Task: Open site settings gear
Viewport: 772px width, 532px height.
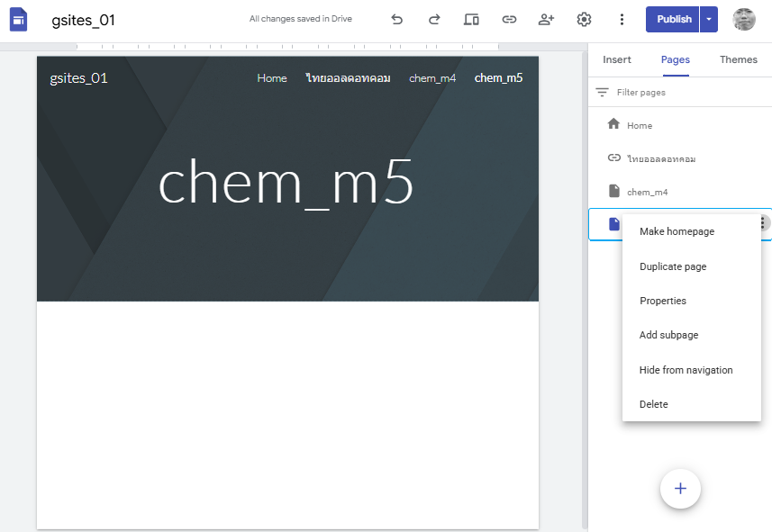Action: [584, 20]
